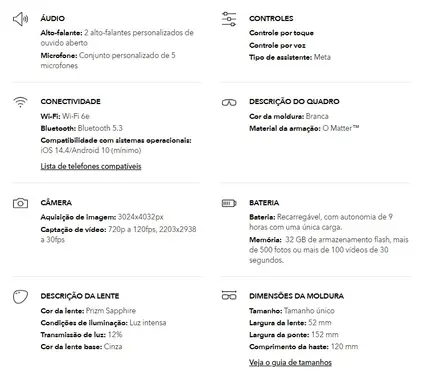Click the Wi-Fi icon beside CONECTIVIDADE
440x381 pixels.
pyautogui.click(x=20, y=102)
